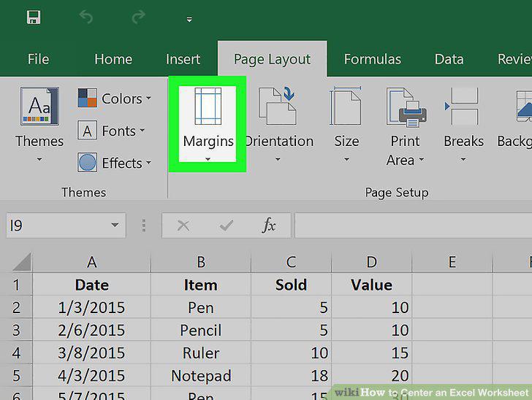Click inside the Name Box showing I9
The width and height of the screenshot is (532, 400).
click(58, 225)
